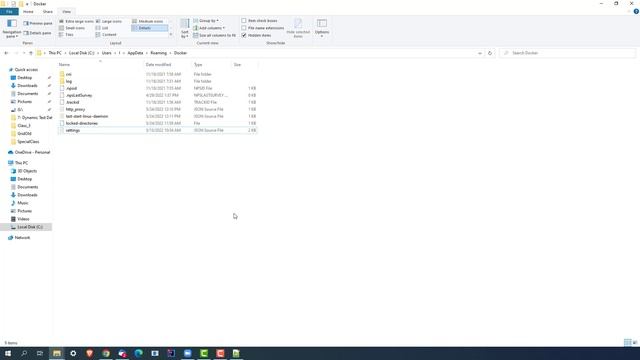Switch layout to List view
The image size is (640, 360).
(102, 28)
